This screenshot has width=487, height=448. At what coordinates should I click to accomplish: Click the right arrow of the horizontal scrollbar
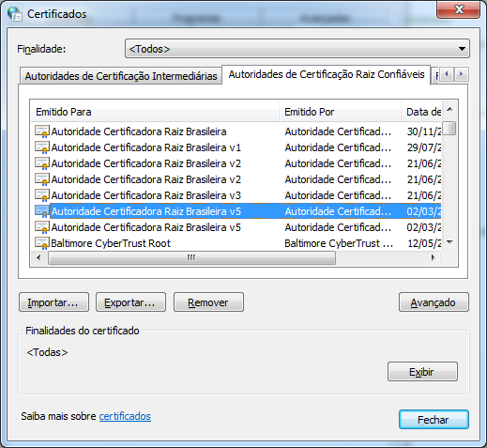pyautogui.click(x=434, y=258)
